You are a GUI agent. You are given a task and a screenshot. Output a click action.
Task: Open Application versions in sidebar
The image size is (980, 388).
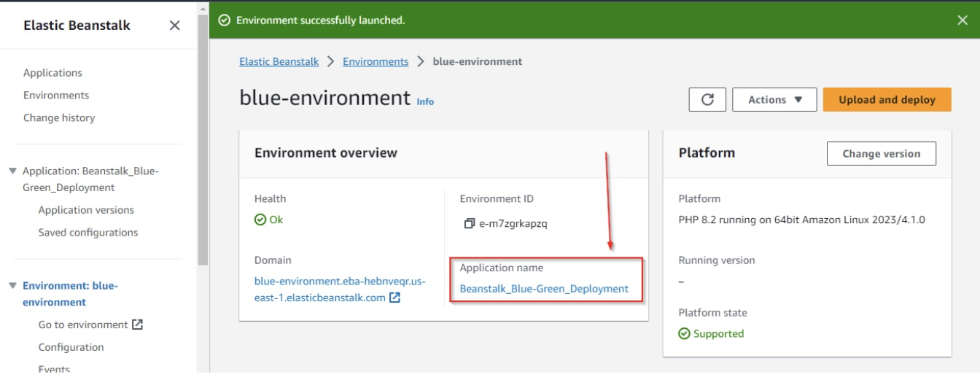[86, 210]
